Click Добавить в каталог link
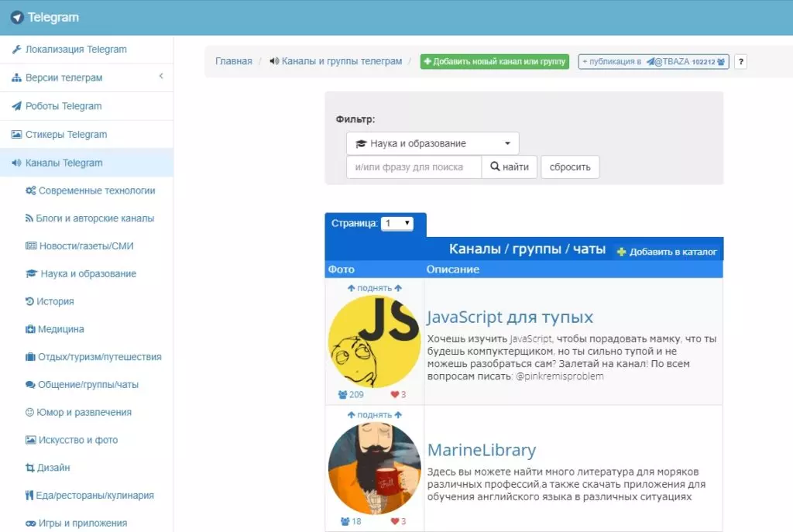 point(667,252)
